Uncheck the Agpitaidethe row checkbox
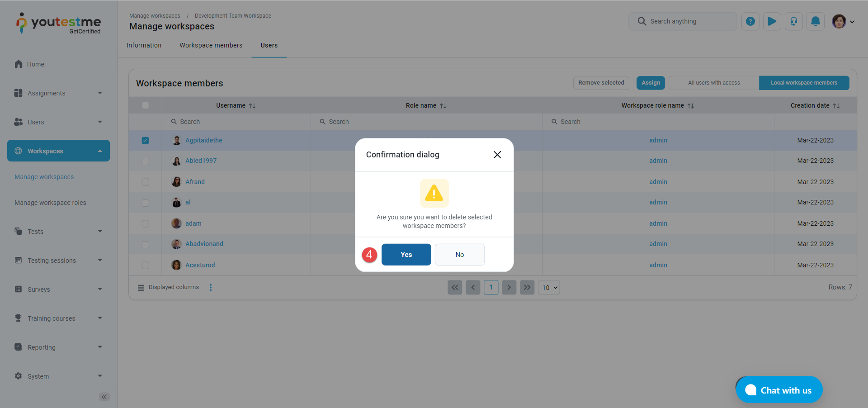Screen dimensions: 868x408 [145, 140]
